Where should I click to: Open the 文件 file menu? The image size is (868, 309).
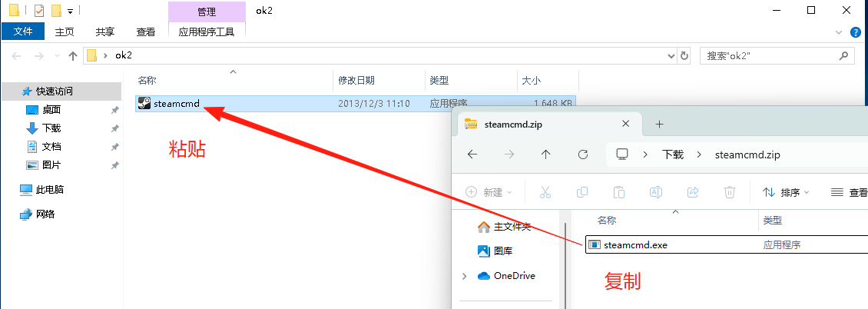[23, 32]
